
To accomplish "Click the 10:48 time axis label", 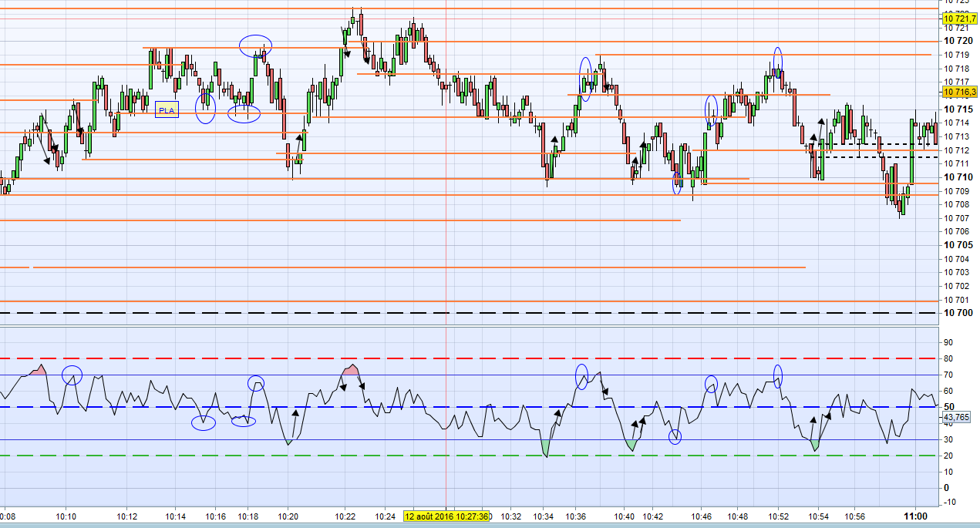I will (x=739, y=516).
